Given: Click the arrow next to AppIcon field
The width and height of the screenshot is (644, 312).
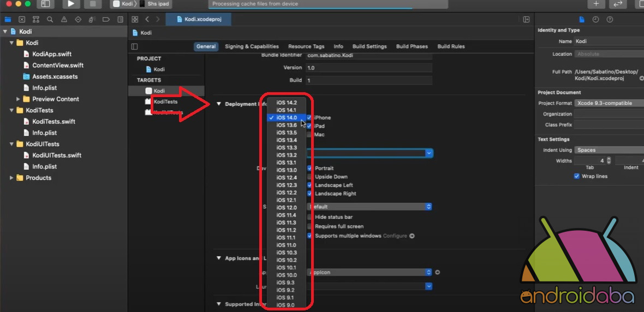Looking at the screenshot, I should 437,272.
